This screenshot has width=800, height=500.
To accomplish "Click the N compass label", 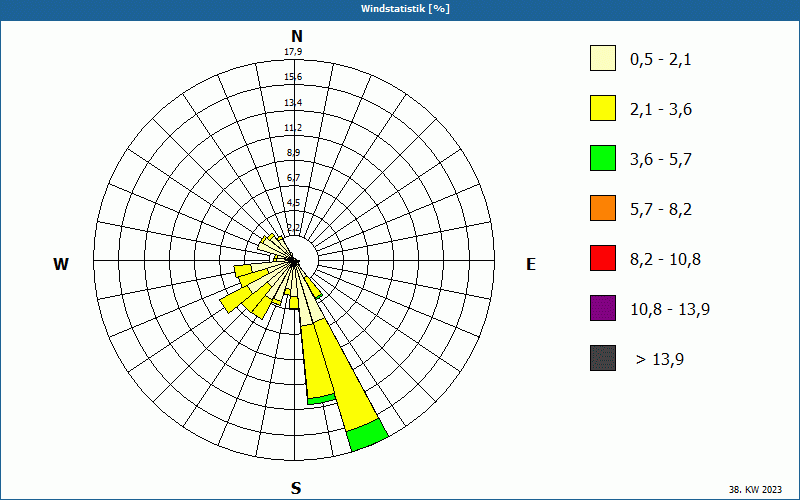I will 296,36.
